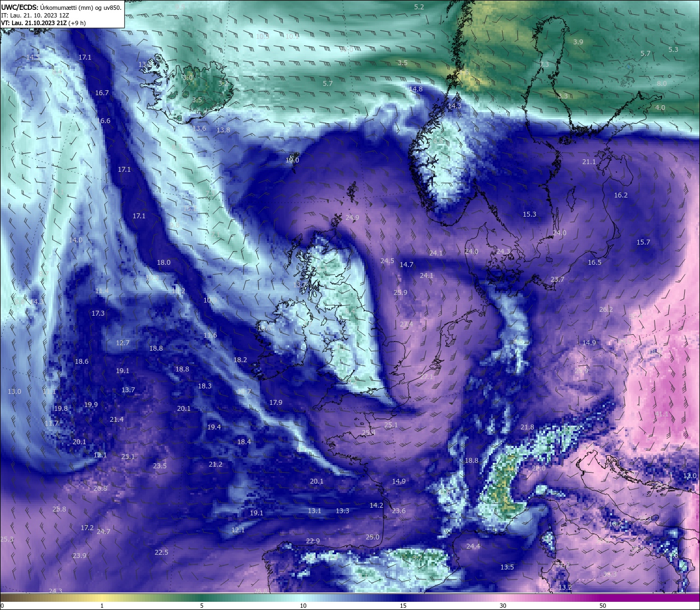Click the 19.9 value on the map
The image size is (700, 610).
click(91, 405)
